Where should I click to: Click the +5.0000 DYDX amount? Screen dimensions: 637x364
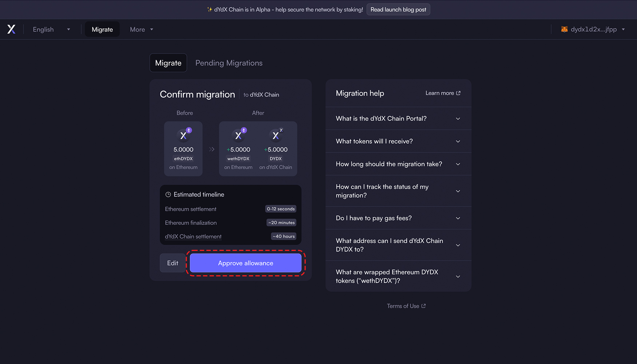[x=276, y=149]
